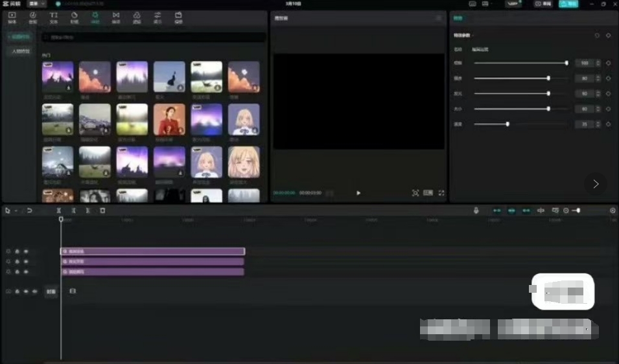Toggle visibility eye of top effect track

click(26, 251)
